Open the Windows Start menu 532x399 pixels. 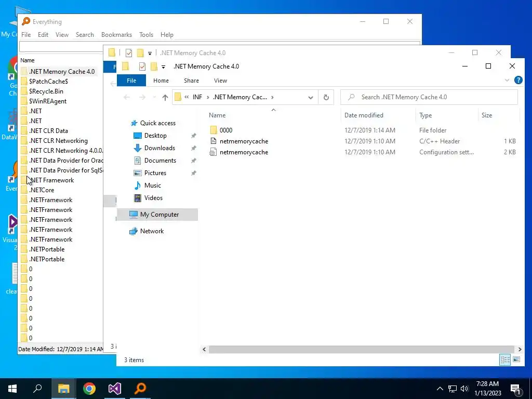(12, 389)
